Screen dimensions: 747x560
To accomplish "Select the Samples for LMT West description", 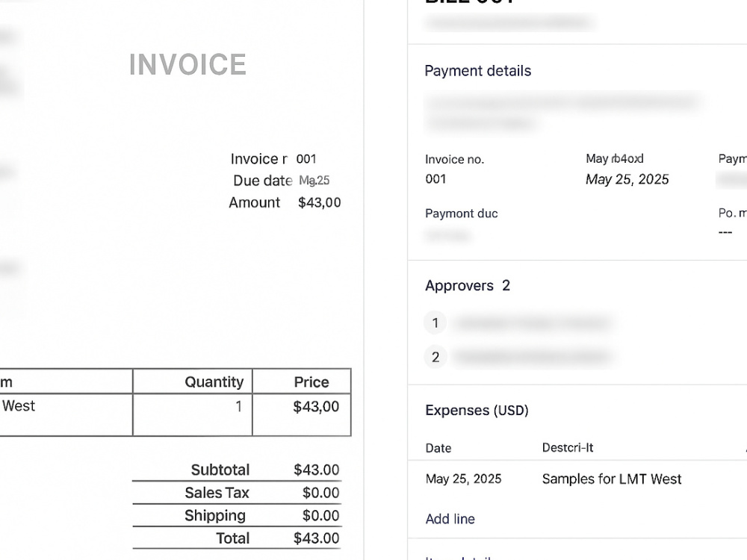I will 612,479.
